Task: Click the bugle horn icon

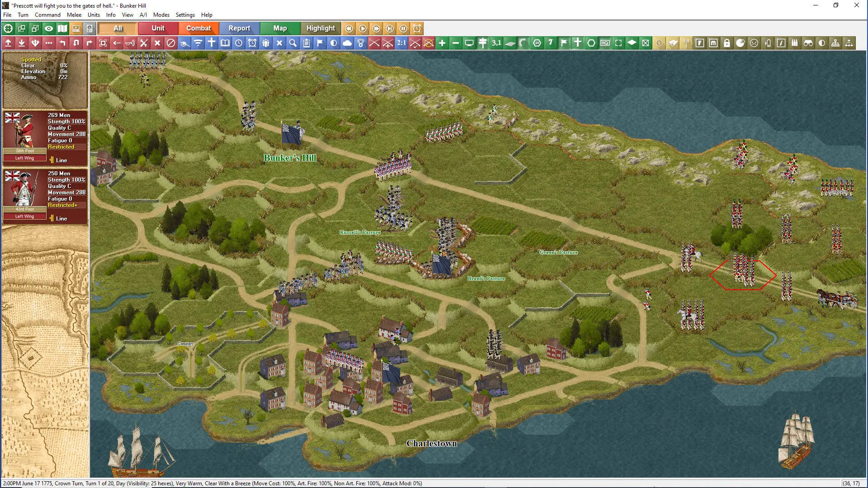Action: 130,43
